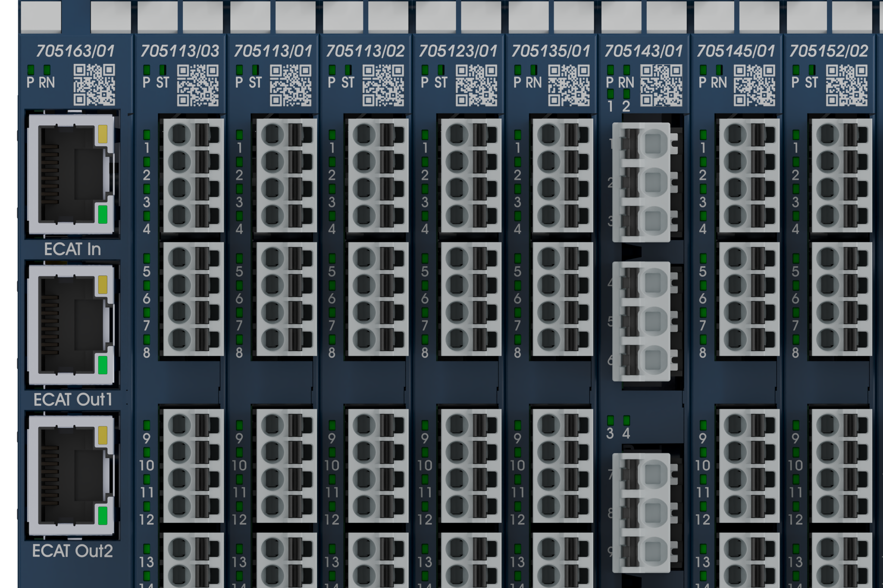The width and height of the screenshot is (883, 588).
Task: Click the module label 705113/02
Action: click(365, 51)
